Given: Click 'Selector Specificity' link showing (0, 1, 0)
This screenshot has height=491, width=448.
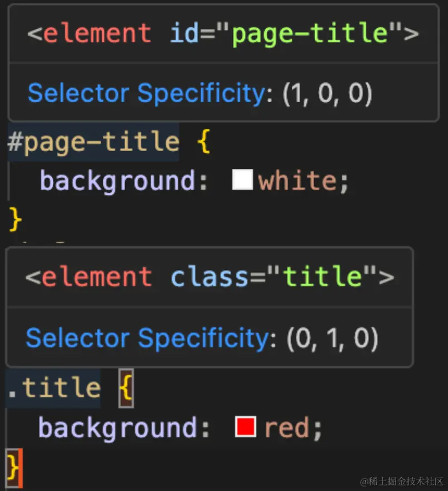Looking at the screenshot, I should 147,338.
